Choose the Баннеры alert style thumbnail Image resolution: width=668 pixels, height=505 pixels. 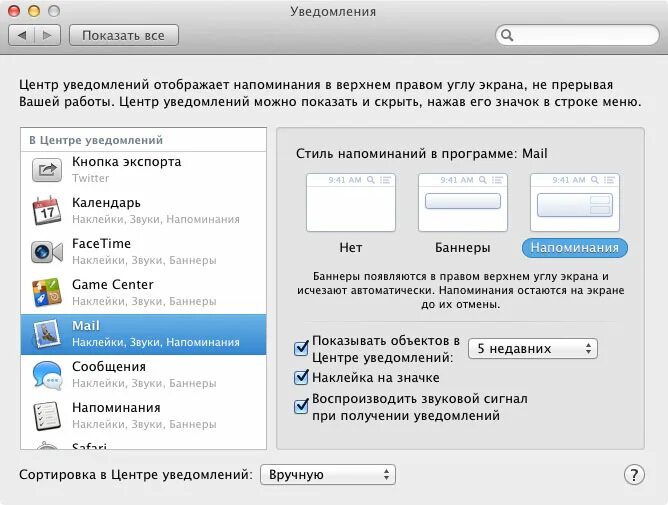point(463,202)
